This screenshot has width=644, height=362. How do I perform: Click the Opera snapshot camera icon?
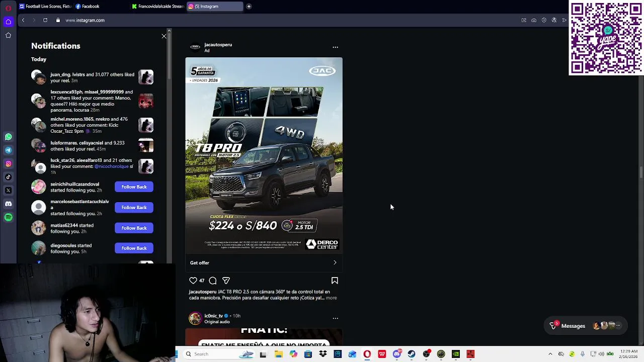tap(534, 20)
